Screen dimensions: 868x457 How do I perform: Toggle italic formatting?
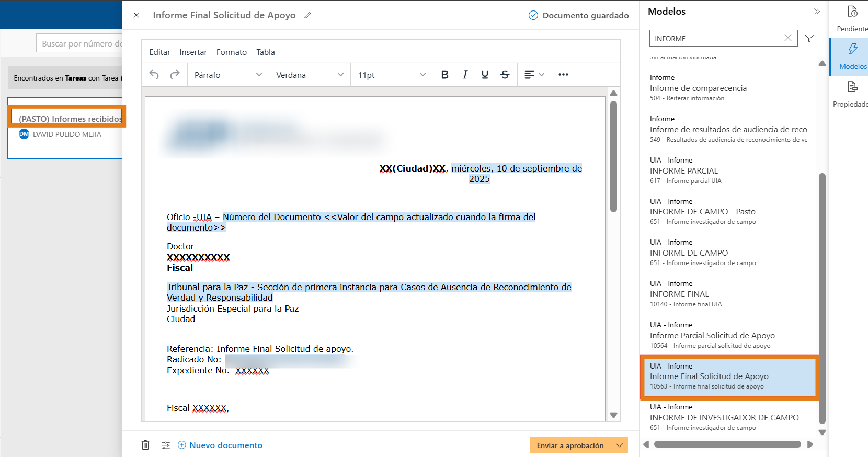pos(465,75)
